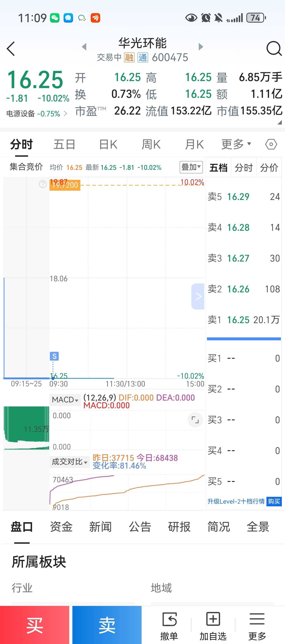Tap the stock title 华光环能

coord(142,43)
